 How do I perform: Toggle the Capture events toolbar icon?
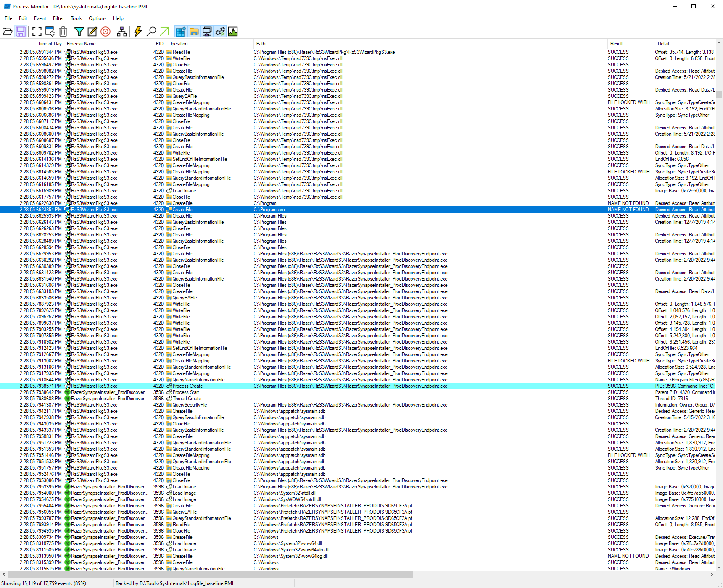coord(37,31)
